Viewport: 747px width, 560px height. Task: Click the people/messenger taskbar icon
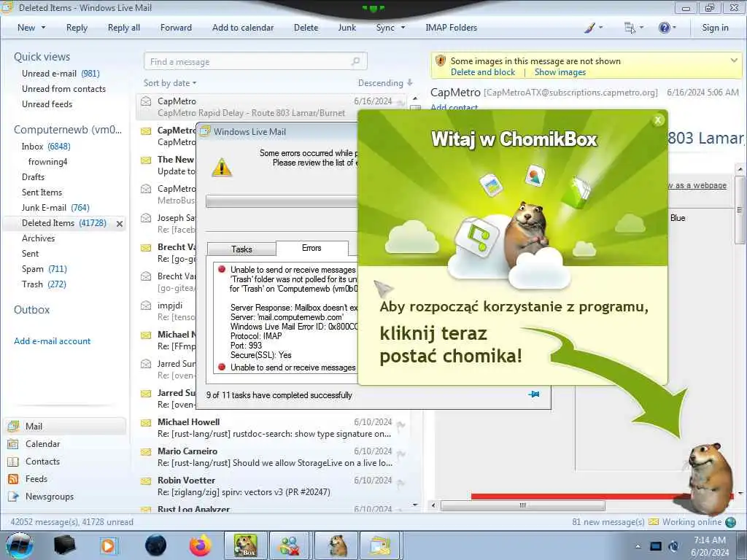click(290, 545)
